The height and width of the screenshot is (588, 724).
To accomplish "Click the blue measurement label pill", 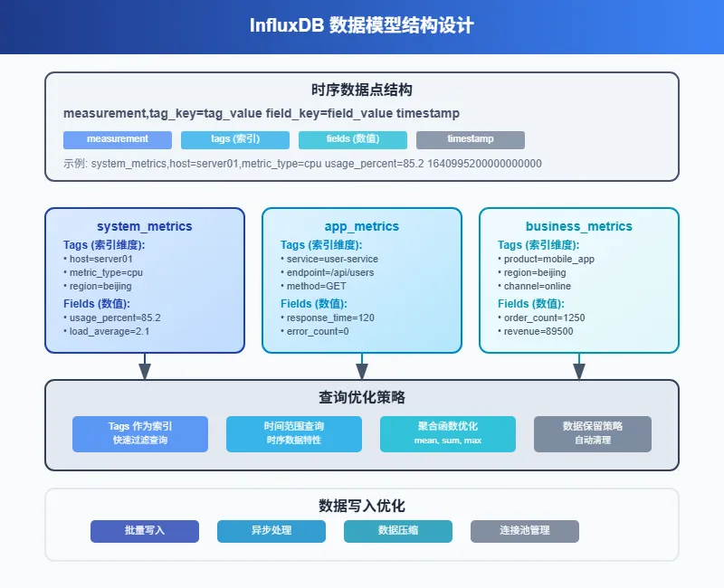I will click(118, 139).
